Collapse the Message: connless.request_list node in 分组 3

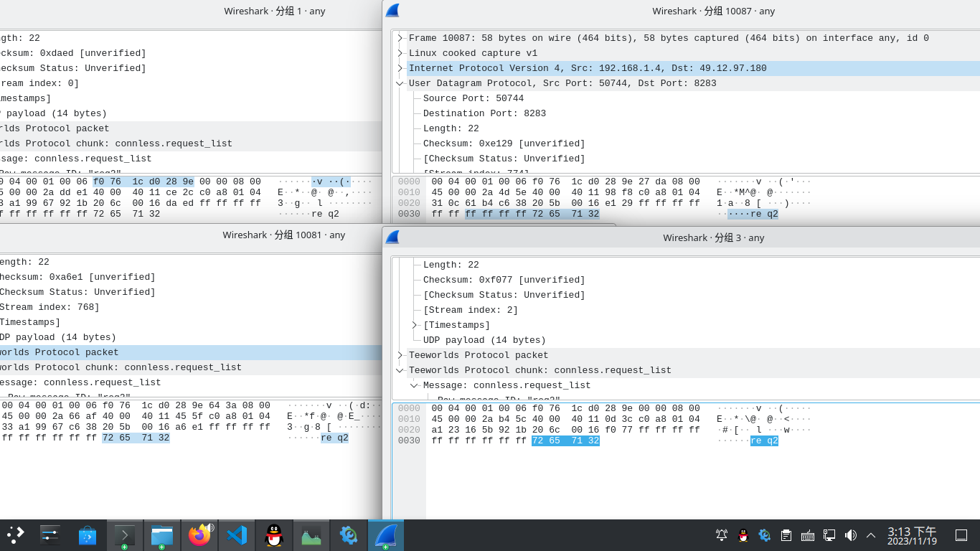point(415,385)
